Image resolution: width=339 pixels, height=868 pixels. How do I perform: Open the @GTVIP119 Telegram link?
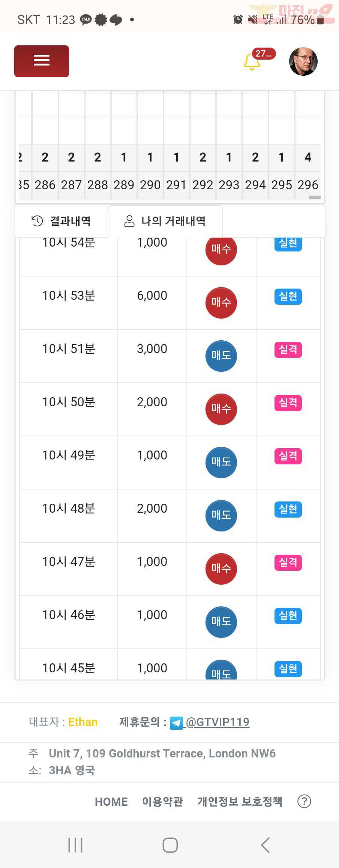click(217, 722)
